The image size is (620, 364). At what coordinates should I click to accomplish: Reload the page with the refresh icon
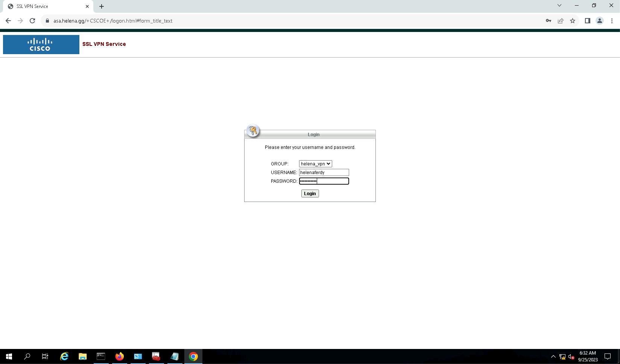(x=32, y=21)
